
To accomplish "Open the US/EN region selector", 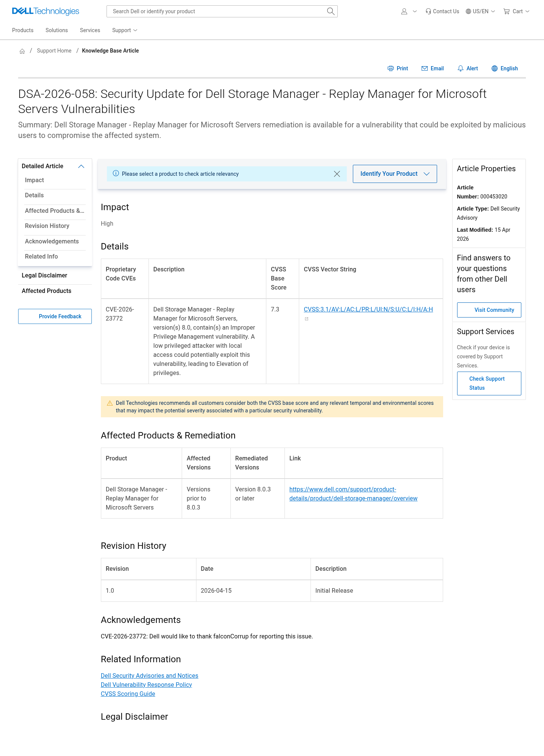I will pos(481,11).
